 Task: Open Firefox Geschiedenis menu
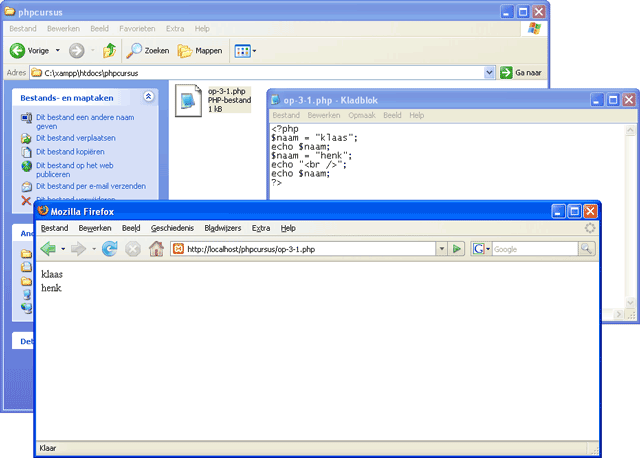coord(172,228)
